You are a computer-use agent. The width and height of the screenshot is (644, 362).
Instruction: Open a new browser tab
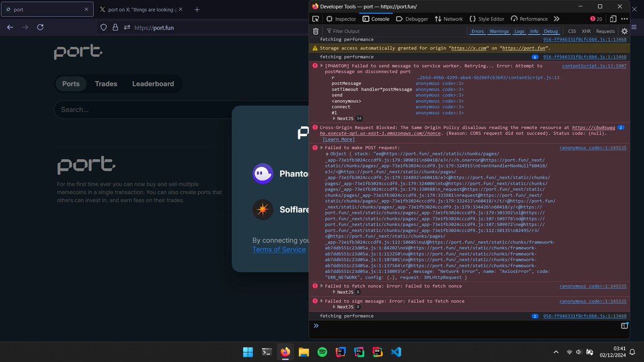coord(197,10)
